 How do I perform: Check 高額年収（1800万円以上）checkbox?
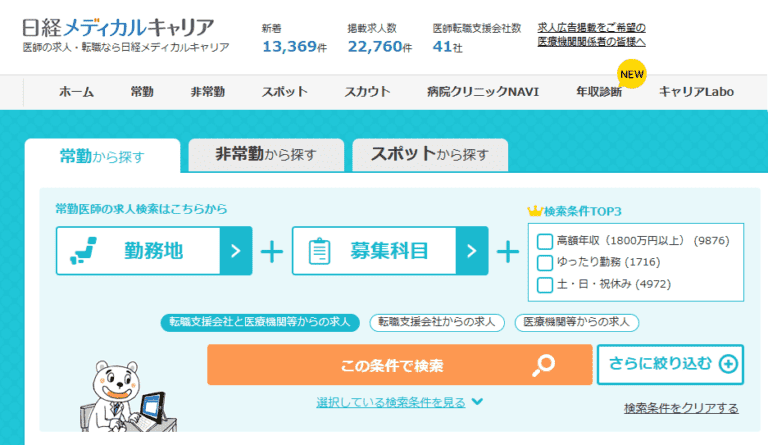tap(545, 241)
